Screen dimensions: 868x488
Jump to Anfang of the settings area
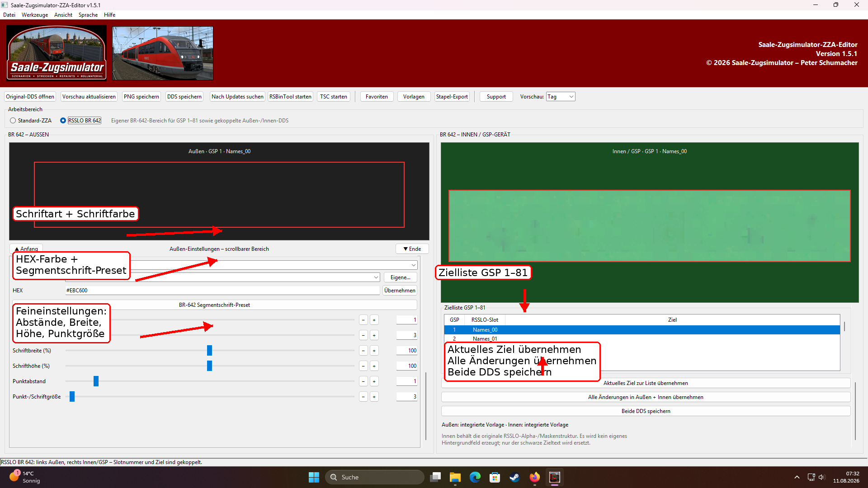pos(26,249)
